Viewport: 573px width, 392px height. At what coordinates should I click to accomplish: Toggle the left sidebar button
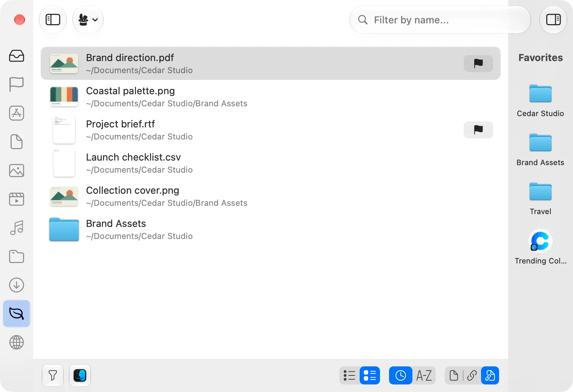(x=53, y=20)
